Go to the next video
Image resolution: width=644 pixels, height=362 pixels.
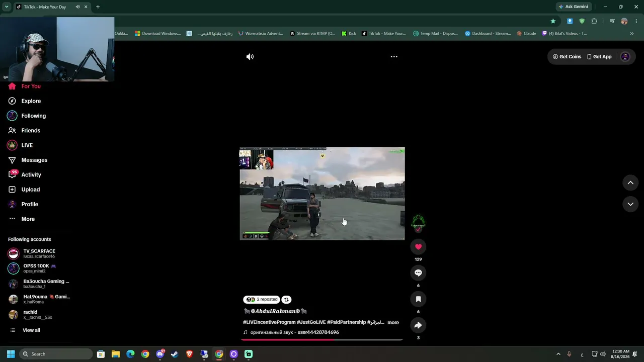click(630, 204)
